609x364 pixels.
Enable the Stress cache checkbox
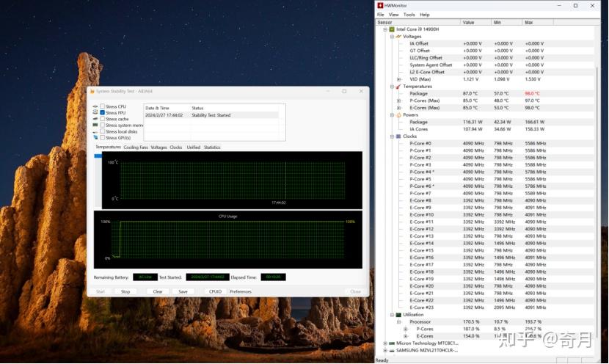coord(103,119)
